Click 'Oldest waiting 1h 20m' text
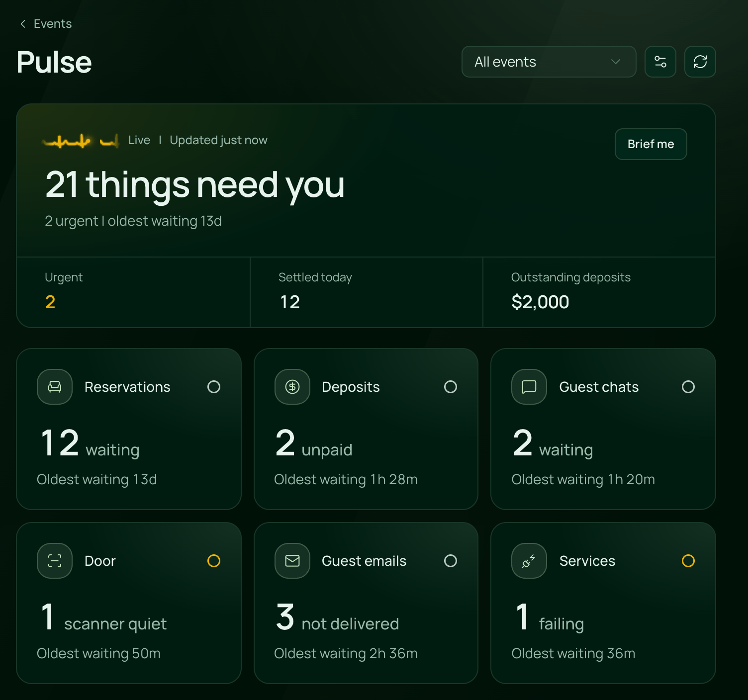This screenshot has height=700, width=748. (583, 479)
